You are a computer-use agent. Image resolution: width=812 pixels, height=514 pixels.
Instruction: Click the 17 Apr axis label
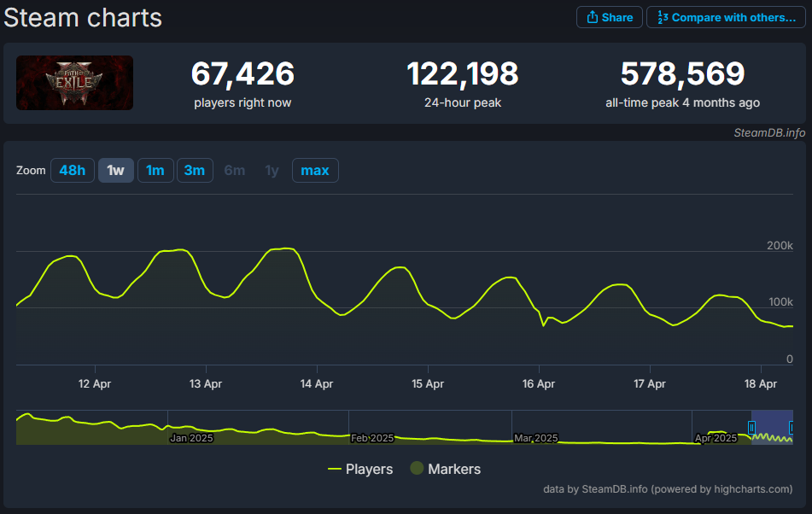tap(650, 384)
